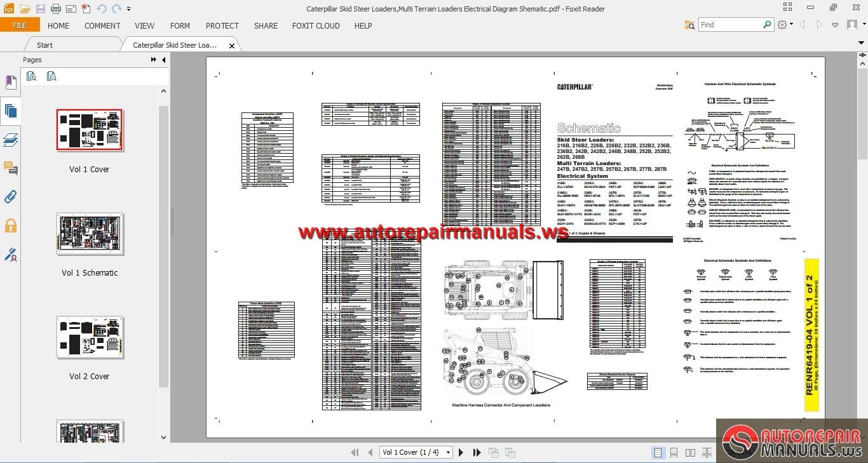Click the previous view icon in status bar
The height and width of the screenshot is (463, 868).
(494, 452)
